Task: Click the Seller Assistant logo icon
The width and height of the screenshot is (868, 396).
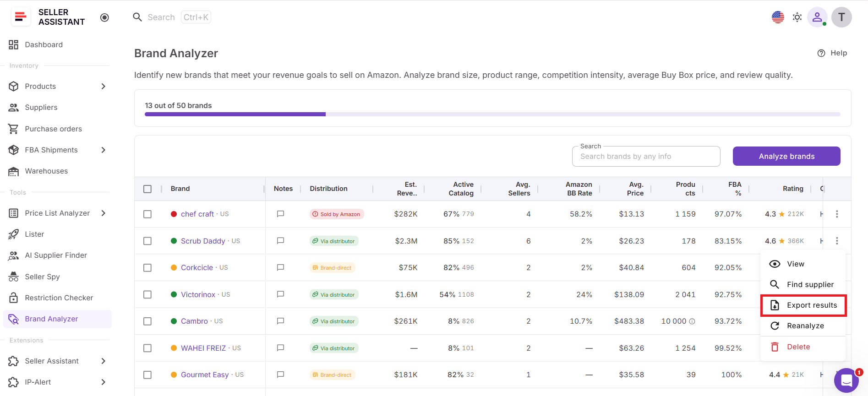Action: click(21, 17)
